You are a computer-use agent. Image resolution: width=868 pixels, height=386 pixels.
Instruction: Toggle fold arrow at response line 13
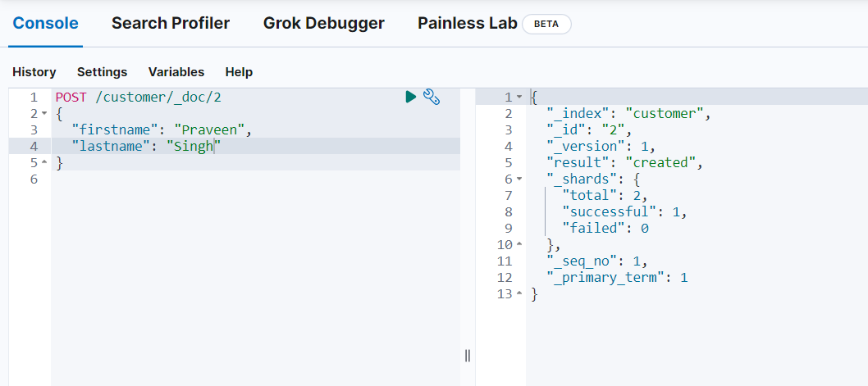[x=519, y=293]
